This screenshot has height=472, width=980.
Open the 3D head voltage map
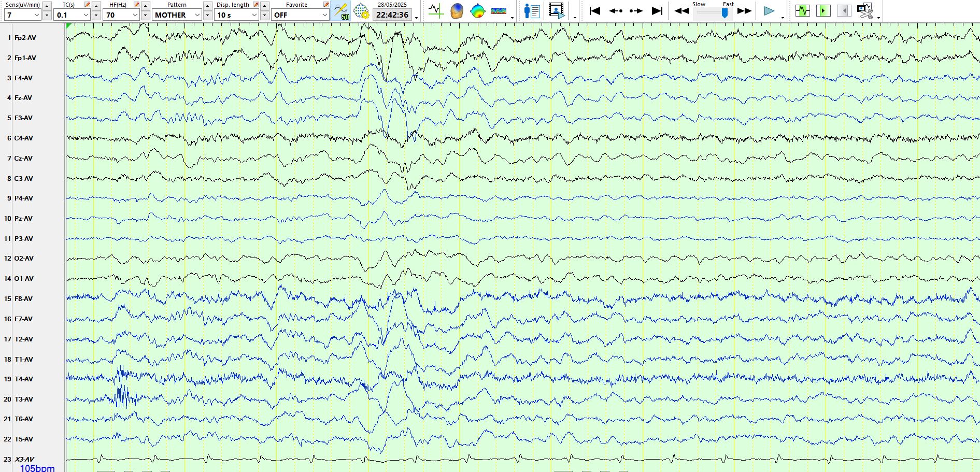click(x=457, y=10)
